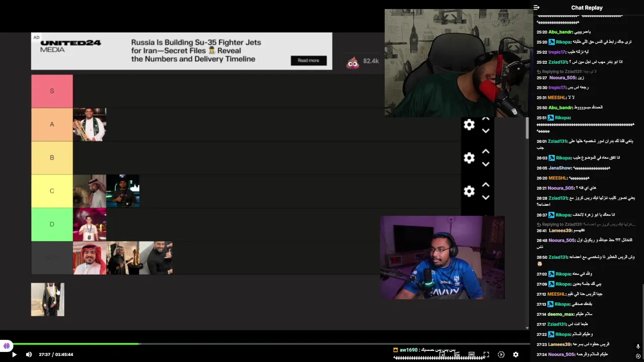644x362 pixels.
Task: Open Abu_bandr's profile at 25:20
Action: 560,32
